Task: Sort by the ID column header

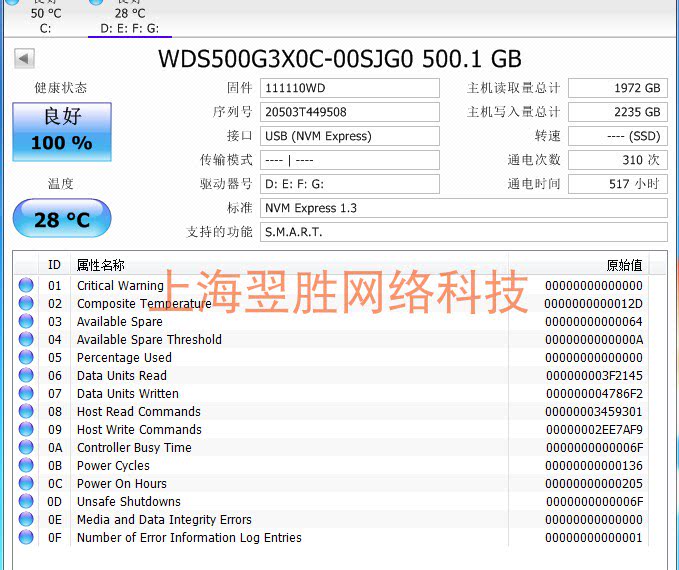Action: (x=54, y=265)
